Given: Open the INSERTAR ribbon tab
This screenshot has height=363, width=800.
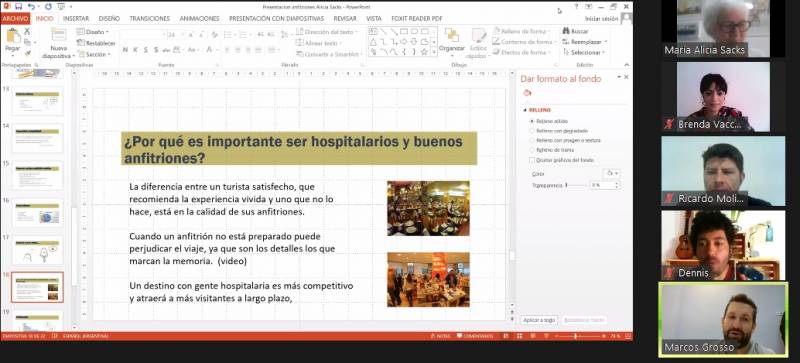Looking at the screenshot, I should (76, 18).
